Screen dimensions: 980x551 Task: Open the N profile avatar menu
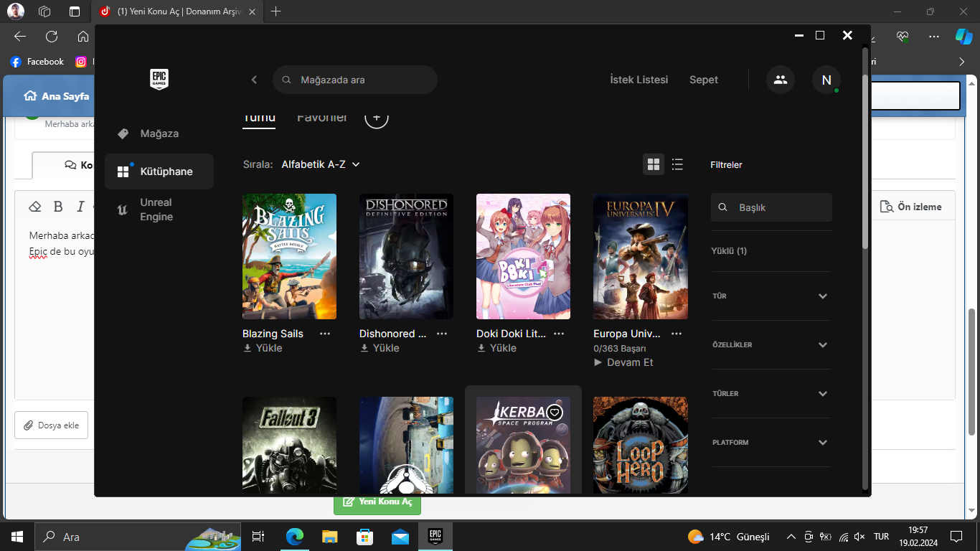[x=826, y=80]
